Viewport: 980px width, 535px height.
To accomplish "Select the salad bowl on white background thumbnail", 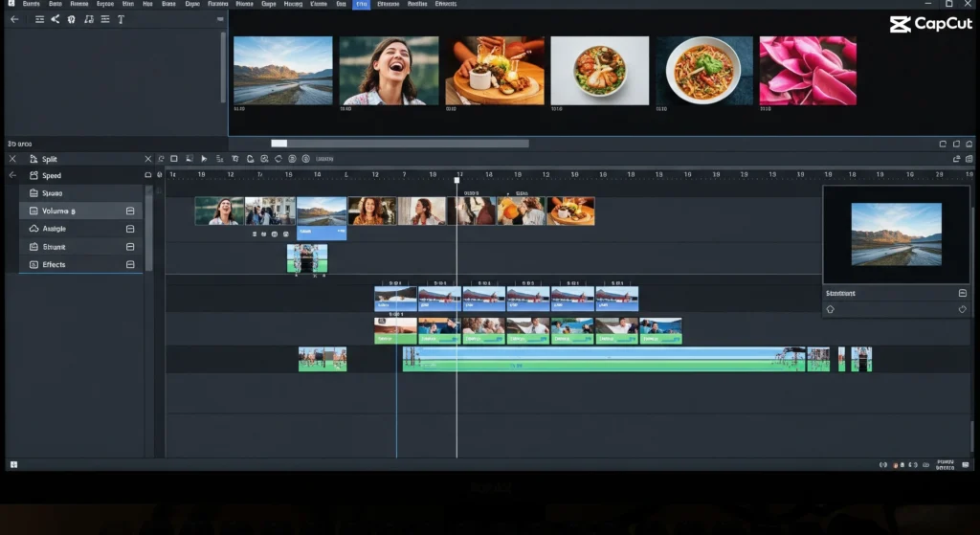I will coord(600,71).
